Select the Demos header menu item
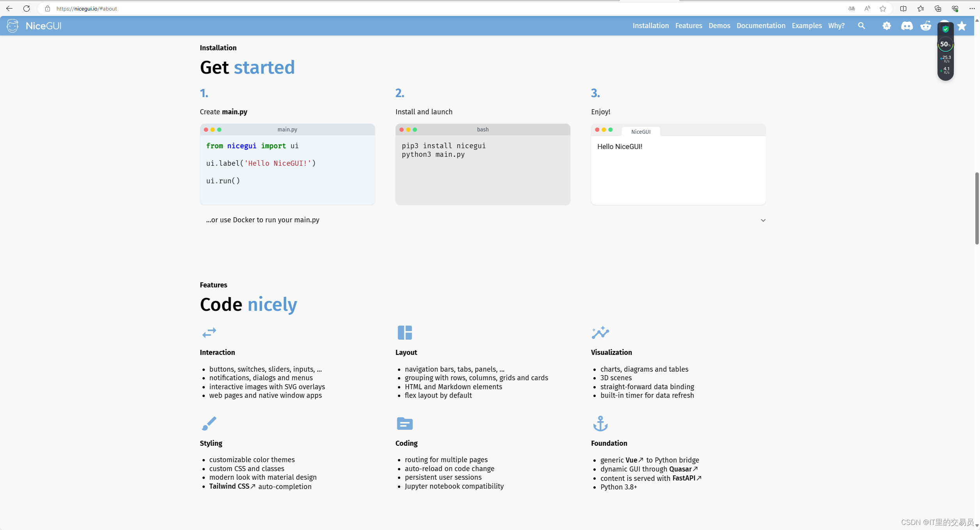Image resolution: width=980 pixels, height=530 pixels. [x=719, y=26]
